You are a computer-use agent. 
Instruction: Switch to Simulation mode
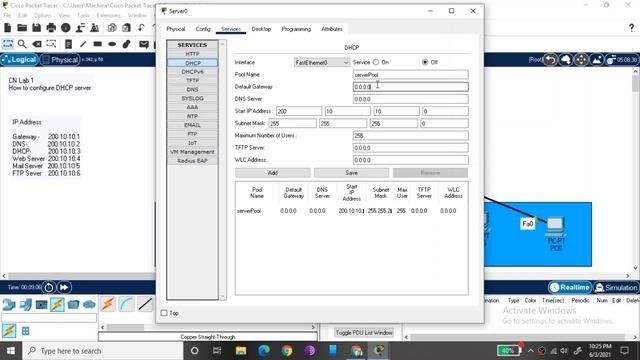point(616,287)
